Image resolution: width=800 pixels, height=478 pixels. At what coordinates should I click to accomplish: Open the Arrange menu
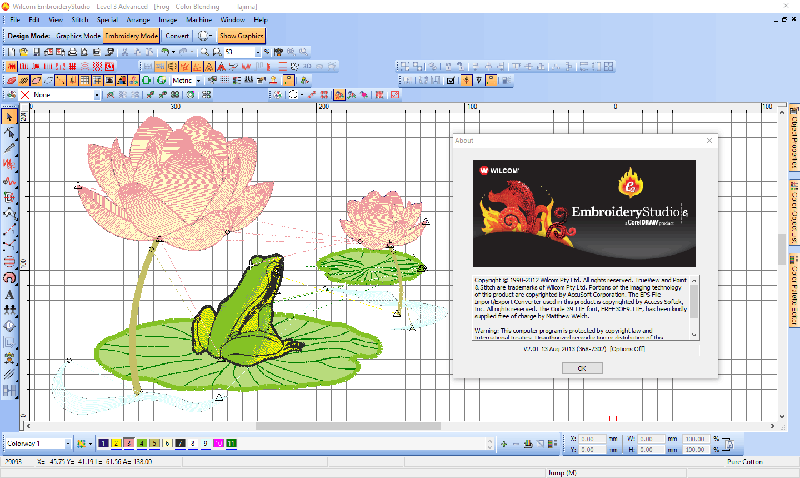point(138,20)
